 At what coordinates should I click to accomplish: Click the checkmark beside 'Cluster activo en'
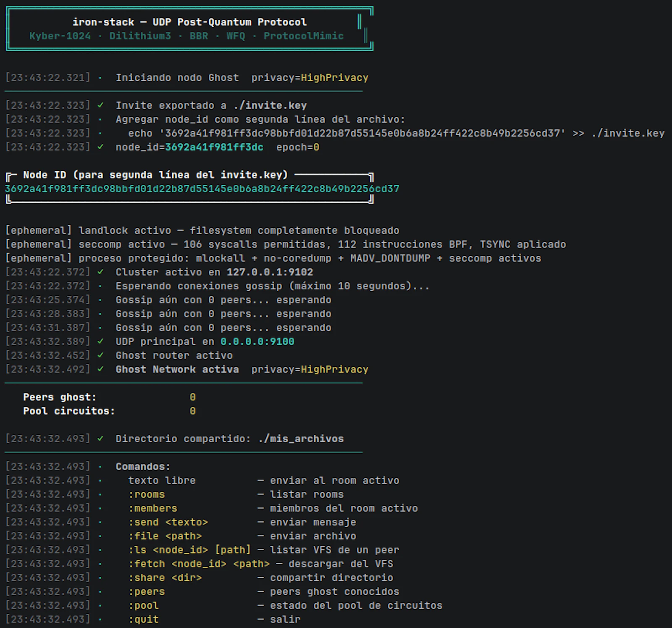point(100,271)
